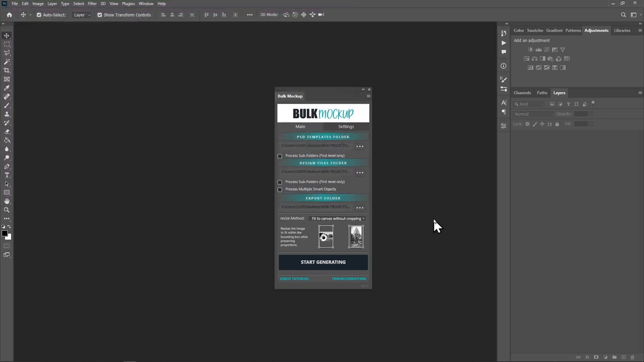Open the resize Method dropdown
Viewport: 644px width, 362px height.
(337, 219)
